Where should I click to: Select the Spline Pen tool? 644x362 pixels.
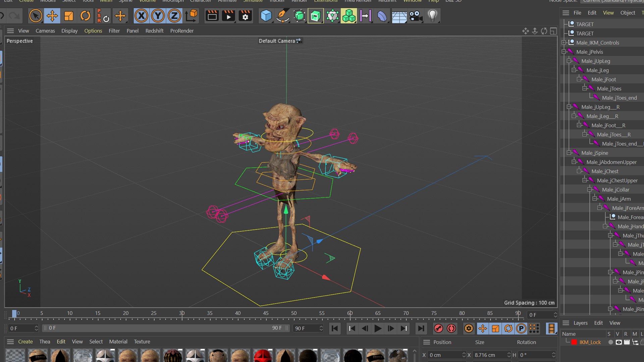(282, 16)
